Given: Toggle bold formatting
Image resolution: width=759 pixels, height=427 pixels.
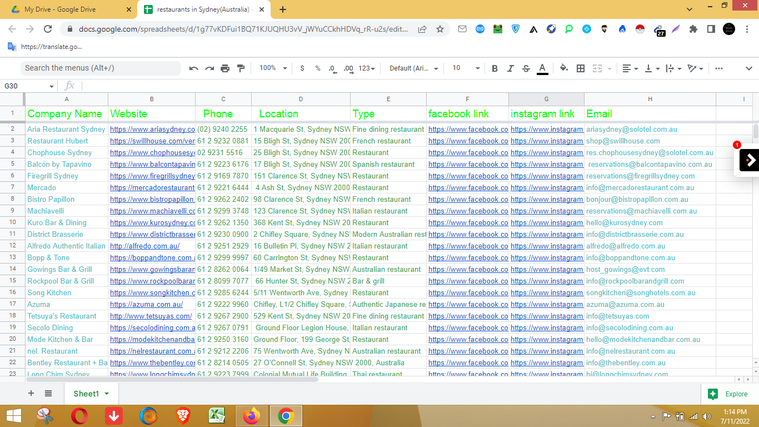Looking at the screenshot, I should pyautogui.click(x=494, y=69).
